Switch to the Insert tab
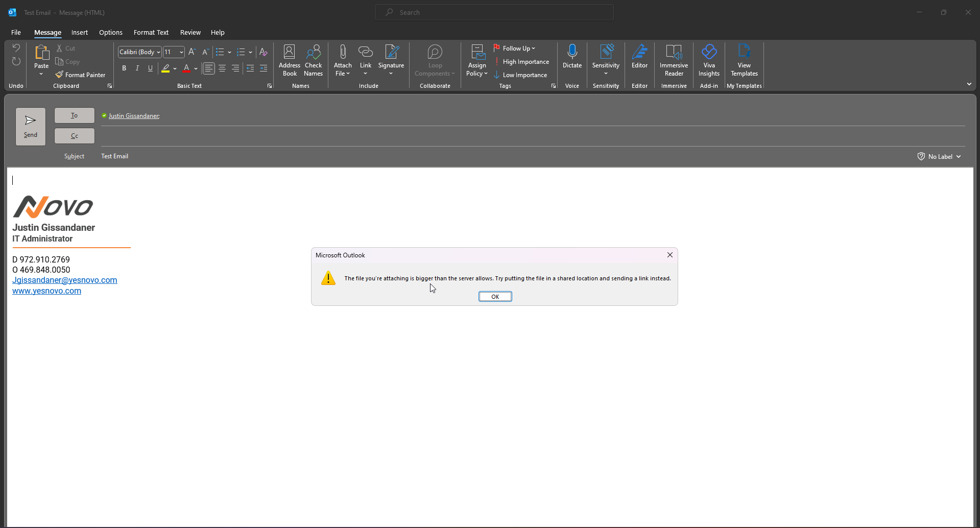 pyautogui.click(x=80, y=32)
